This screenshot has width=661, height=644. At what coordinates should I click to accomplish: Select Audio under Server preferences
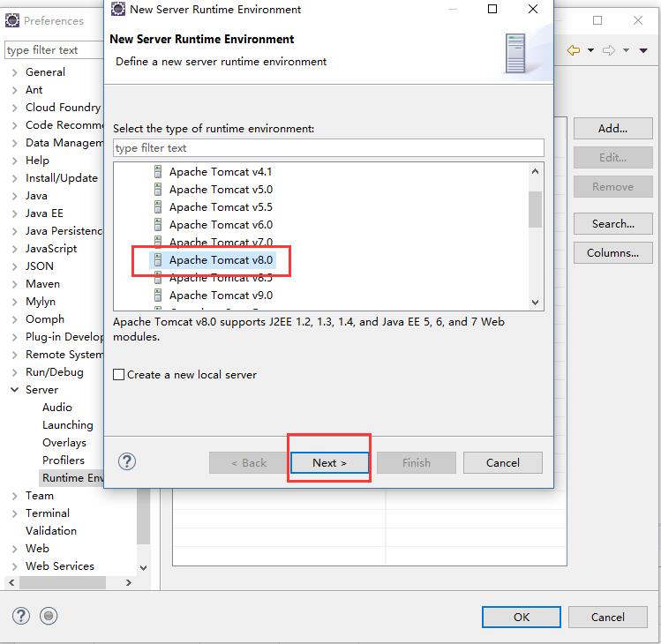(56, 408)
